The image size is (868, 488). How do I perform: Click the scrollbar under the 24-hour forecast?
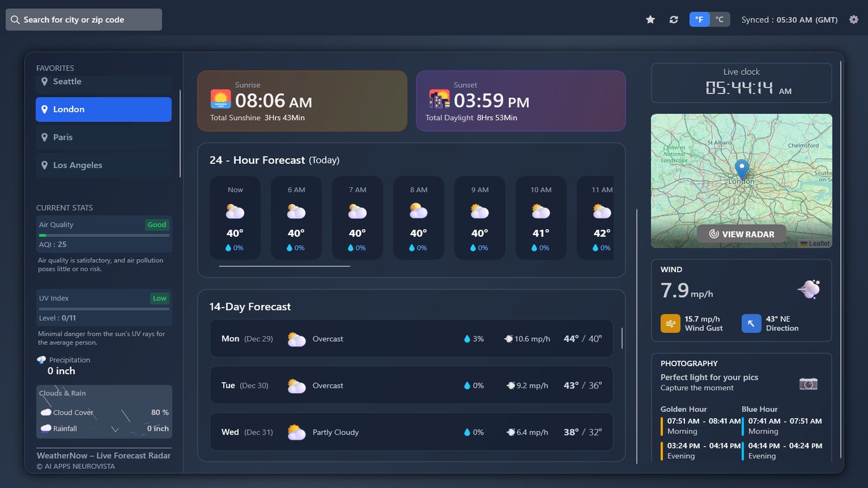[x=284, y=266]
